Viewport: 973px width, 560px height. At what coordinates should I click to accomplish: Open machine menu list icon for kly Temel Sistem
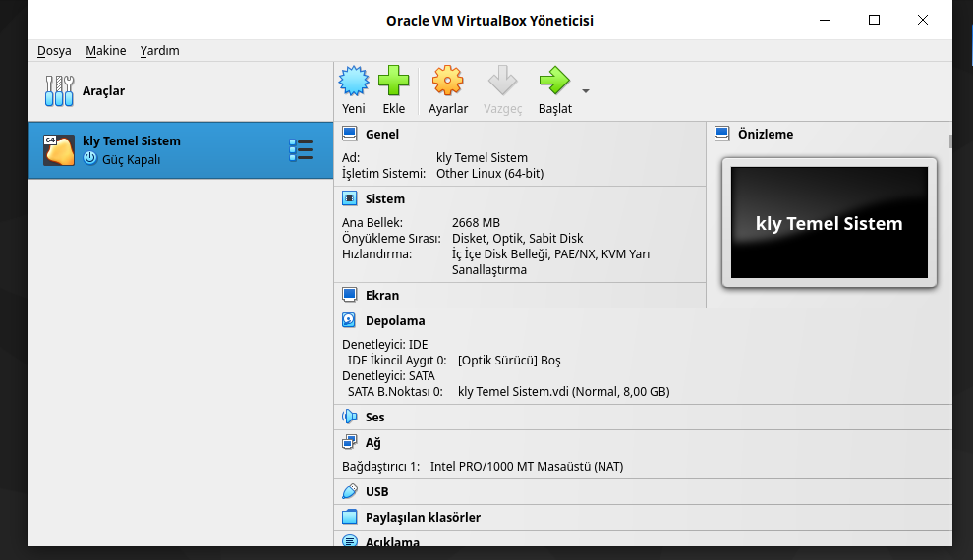(301, 150)
